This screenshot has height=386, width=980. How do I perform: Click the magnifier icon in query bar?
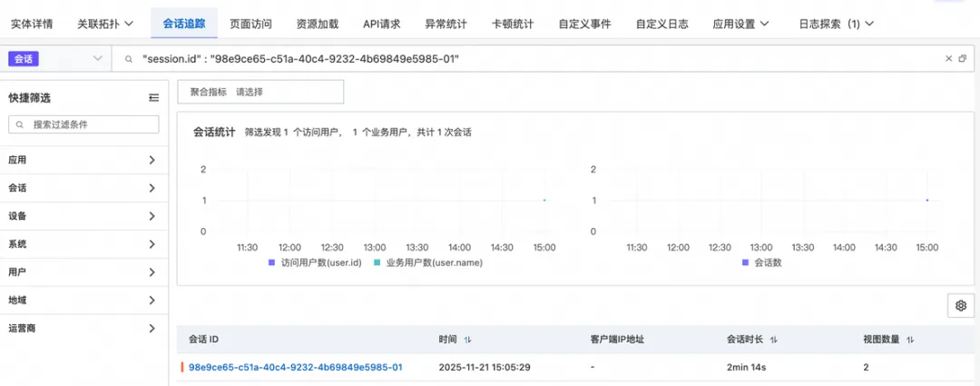[x=129, y=59]
